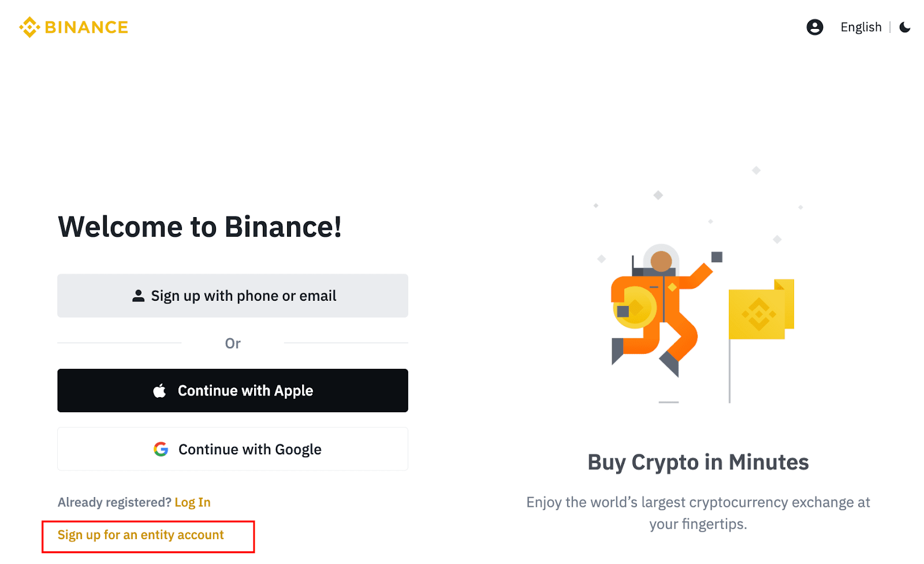This screenshot has width=924, height=564.
Task: Open the user profile account icon
Action: 814,27
